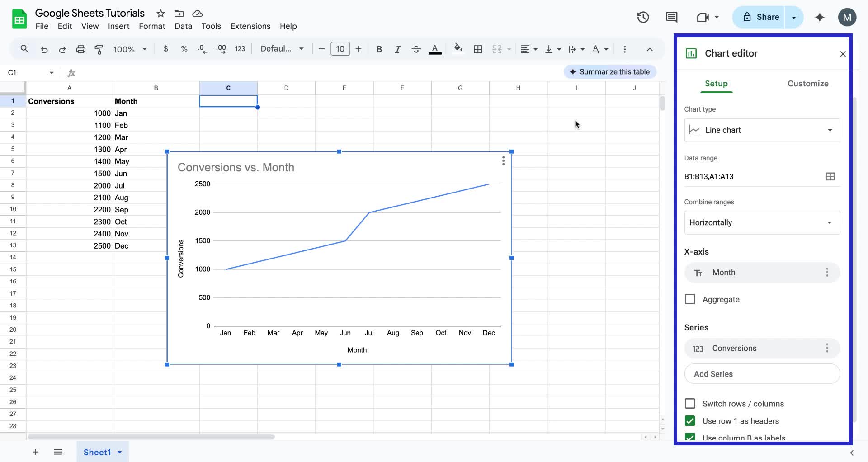Open the Fill color picker
868x462 pixels.
(458, 49)
